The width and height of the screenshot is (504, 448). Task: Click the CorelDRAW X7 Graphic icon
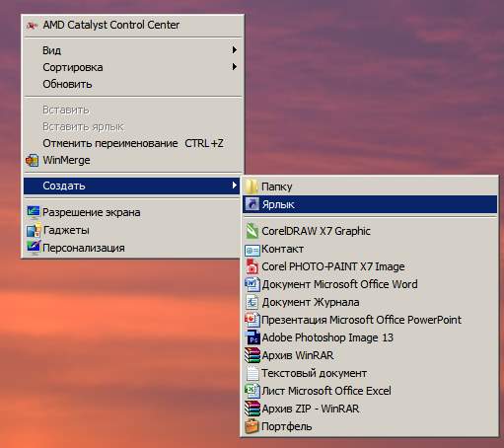click(252, 231)
